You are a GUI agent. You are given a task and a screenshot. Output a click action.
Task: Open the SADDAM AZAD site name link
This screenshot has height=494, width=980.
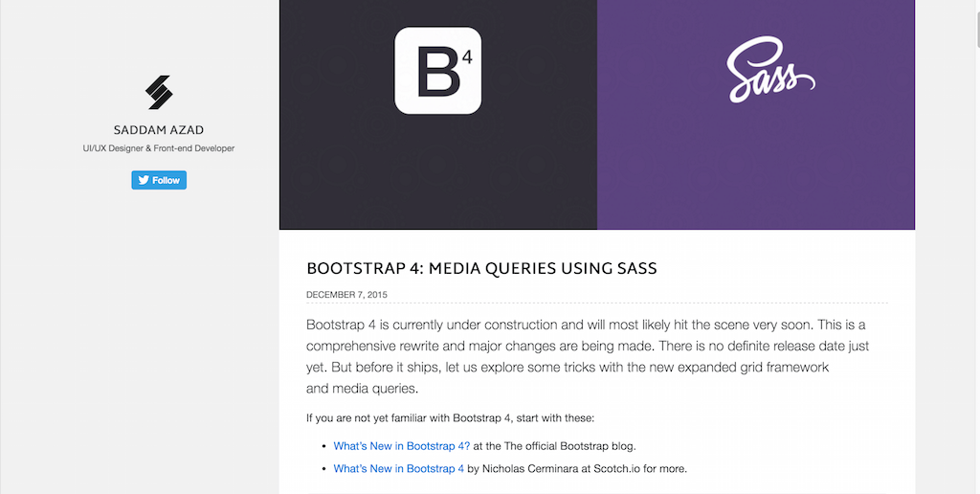(x=159, y=130)
